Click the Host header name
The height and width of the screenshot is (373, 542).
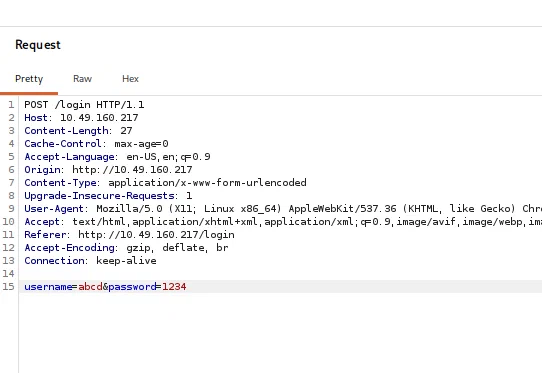36,118
